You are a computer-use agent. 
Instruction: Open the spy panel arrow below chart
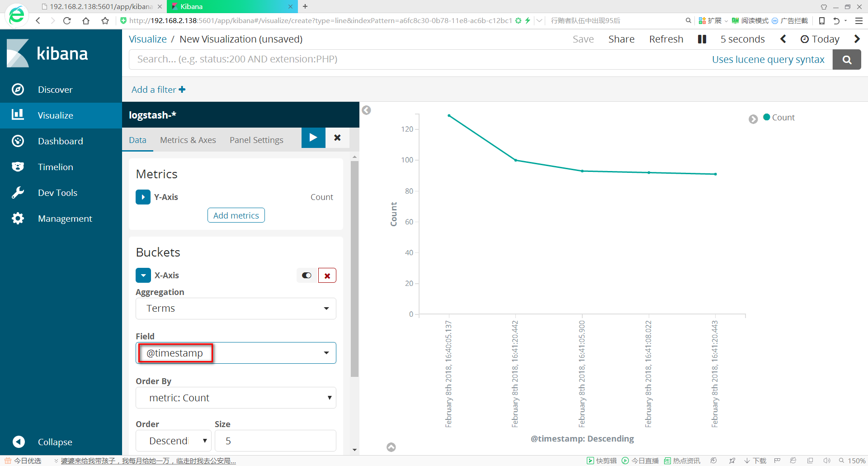click(392, 447)
